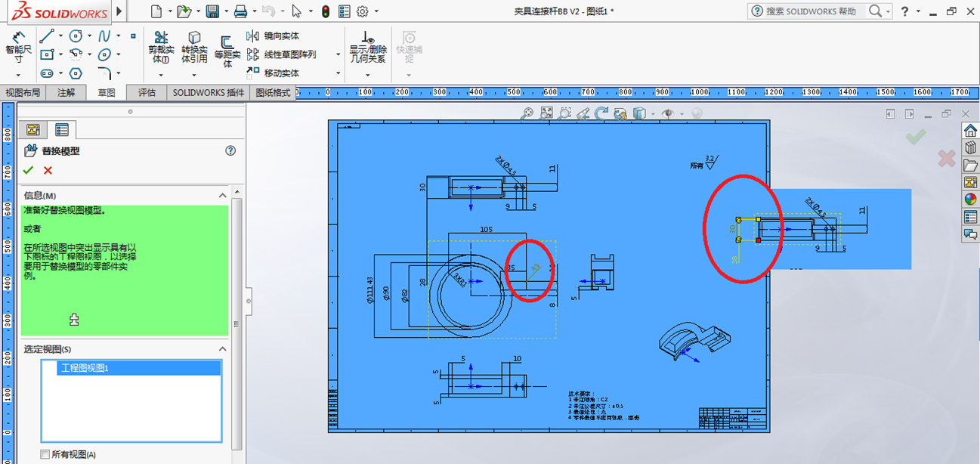Viewport: 980px width, 464px height.
Task: Click the Print icon
Action: point(240,11)
